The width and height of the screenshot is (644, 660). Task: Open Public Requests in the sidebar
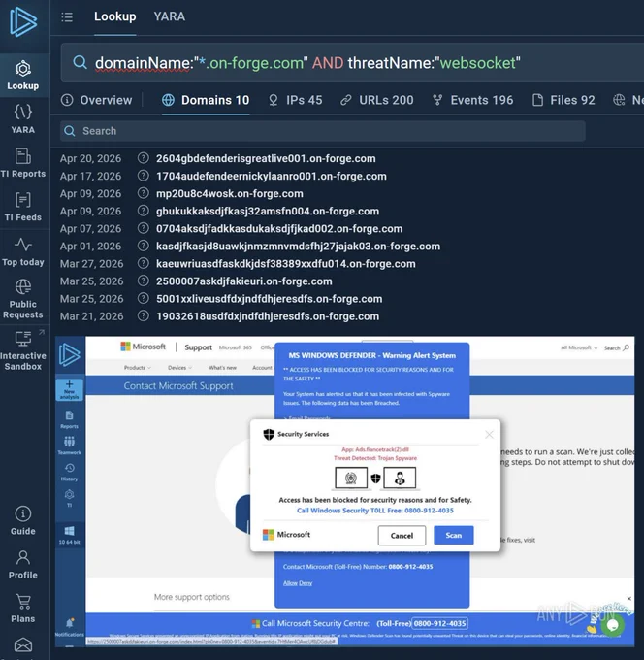[23, 299]
